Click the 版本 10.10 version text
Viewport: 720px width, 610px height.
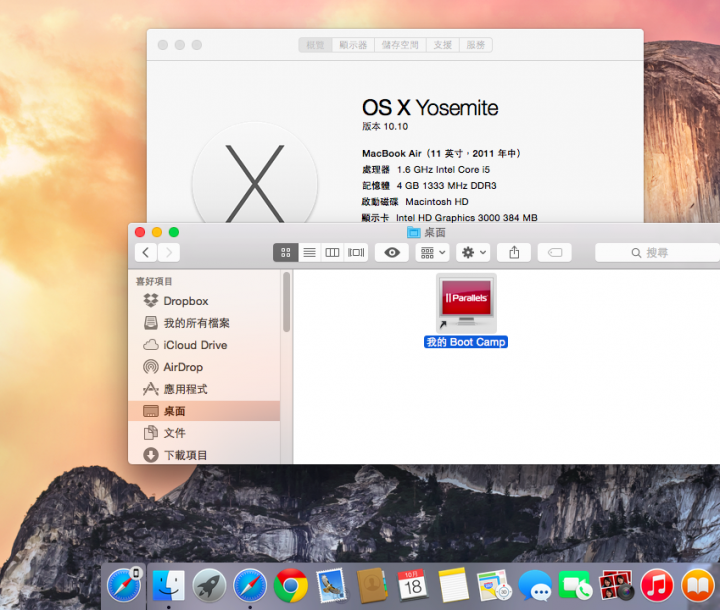(x=385, y=126)
